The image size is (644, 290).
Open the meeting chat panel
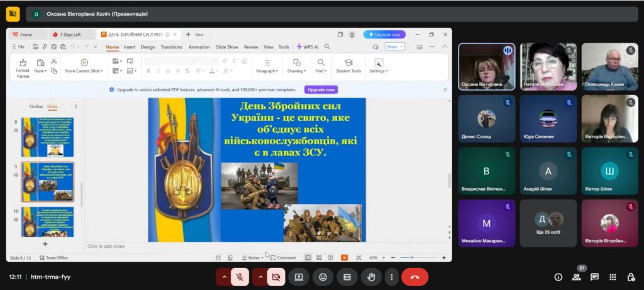(594, 277)
